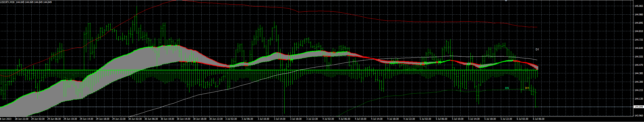
Task: Click price scale value 144.895
Action: (639, 23)
